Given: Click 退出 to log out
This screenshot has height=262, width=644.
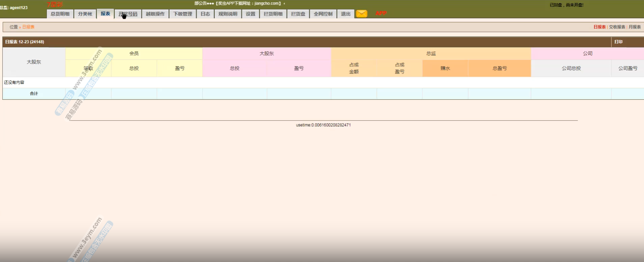Looking at the screenshot, I should click(x=345, y=14).
